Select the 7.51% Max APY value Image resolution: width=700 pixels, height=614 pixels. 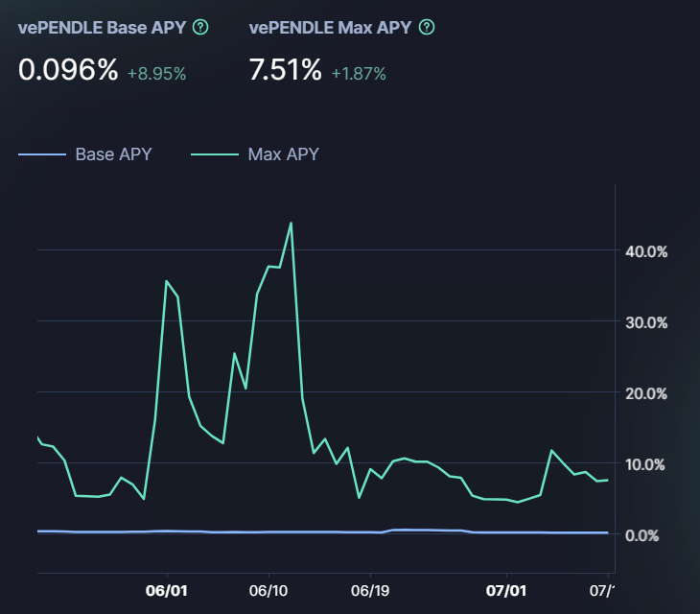[285, 70]
